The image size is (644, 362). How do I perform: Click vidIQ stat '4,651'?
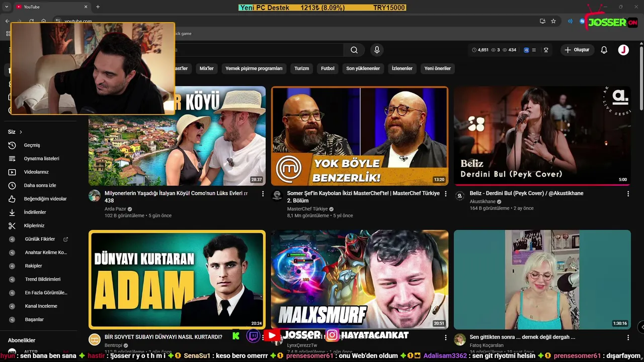tap(483, 50)
